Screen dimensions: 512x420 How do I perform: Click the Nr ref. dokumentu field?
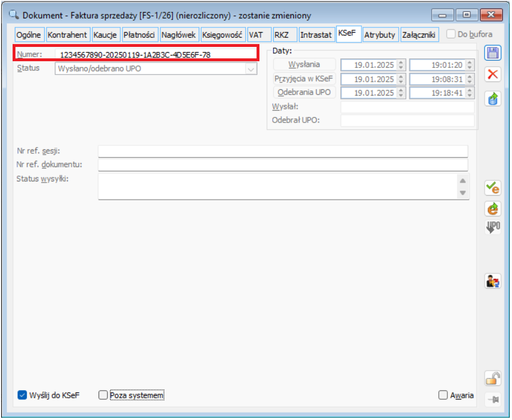pyautogui.click(x=283, y=164)
